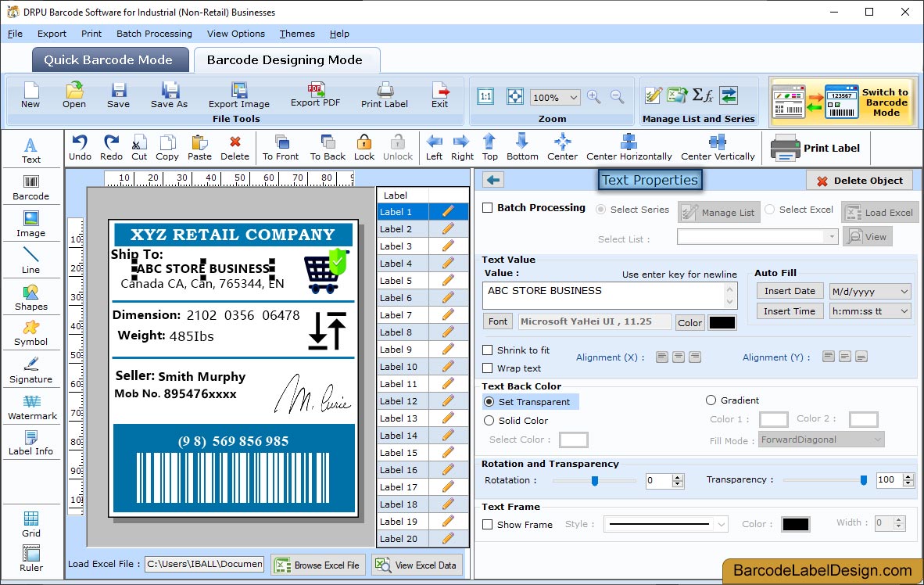Image resolution: width=924 pixels, height=585 pixels.
Task: Open the Themes menu
Action: pos(297,34)
